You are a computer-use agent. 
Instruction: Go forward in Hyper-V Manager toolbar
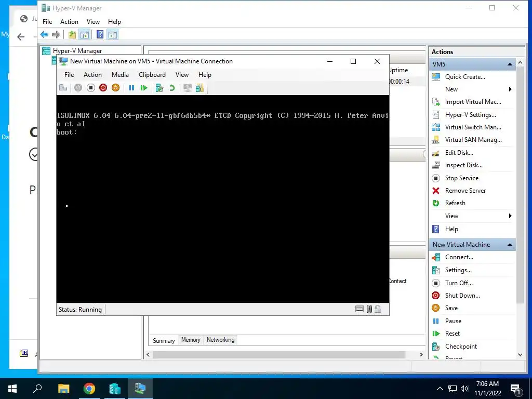coord(56,34)
